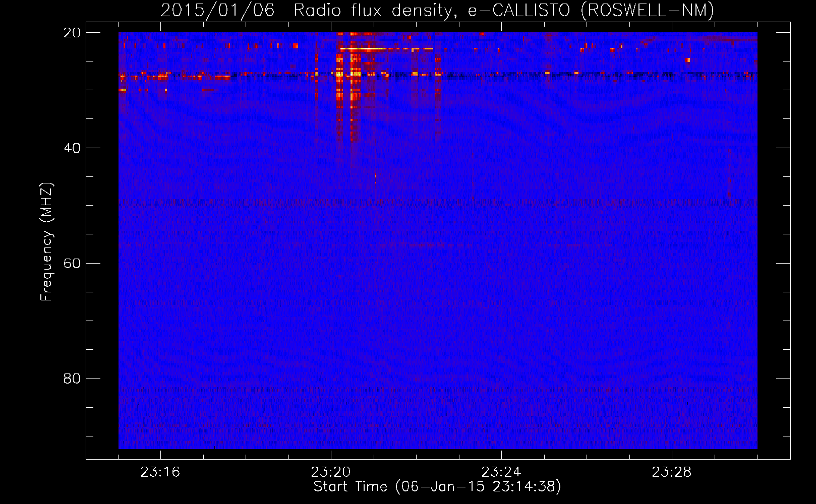
Task: Click the frequency label 60
Action: [72, 264]
